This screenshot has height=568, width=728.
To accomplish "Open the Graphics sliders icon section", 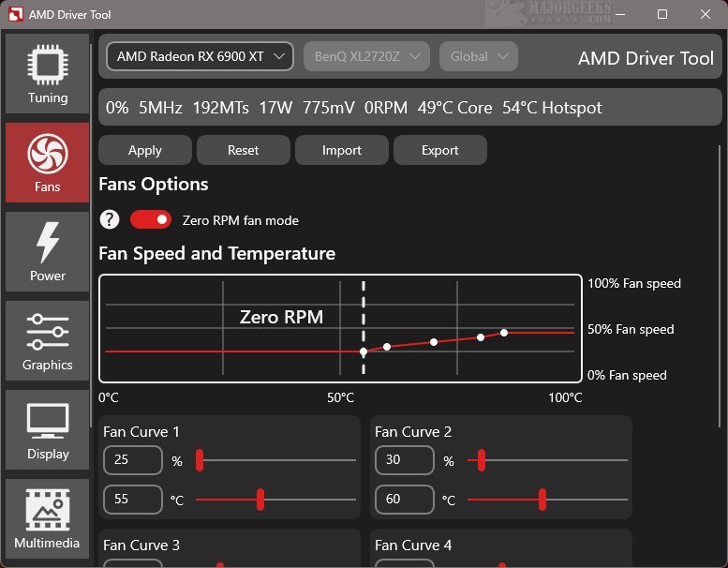I will (x=47, y=341).
